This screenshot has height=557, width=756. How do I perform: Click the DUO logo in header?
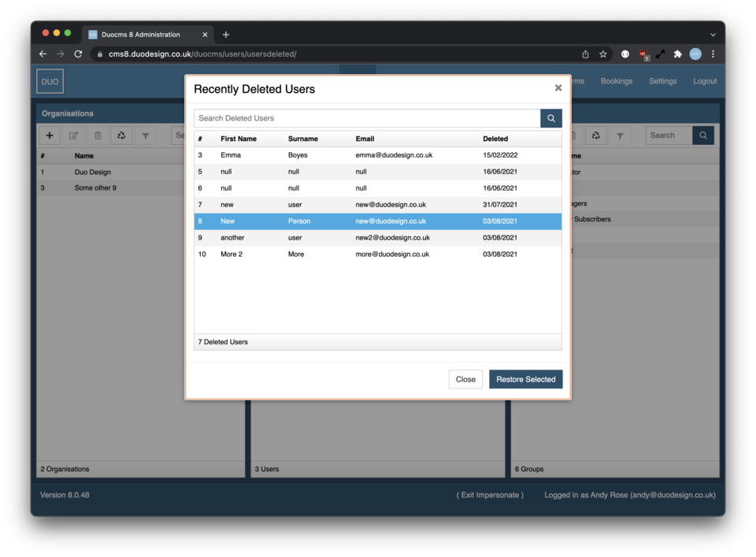(50, 81)
